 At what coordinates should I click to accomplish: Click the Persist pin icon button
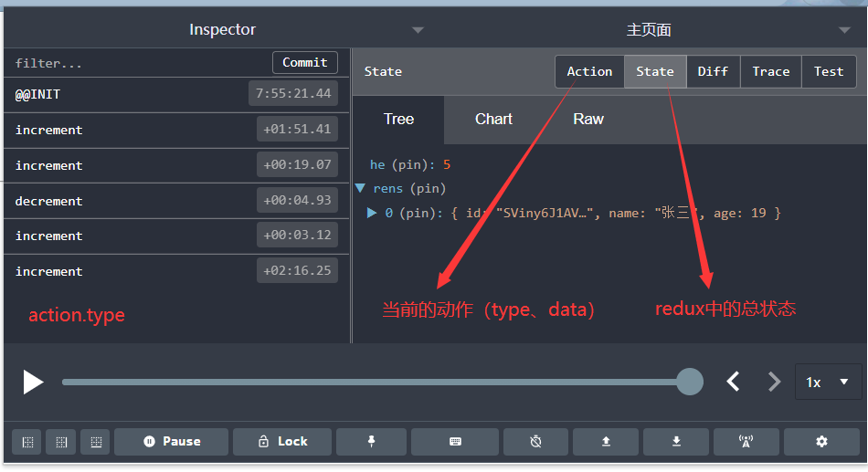pyautogui.click(x=372, y=442)
